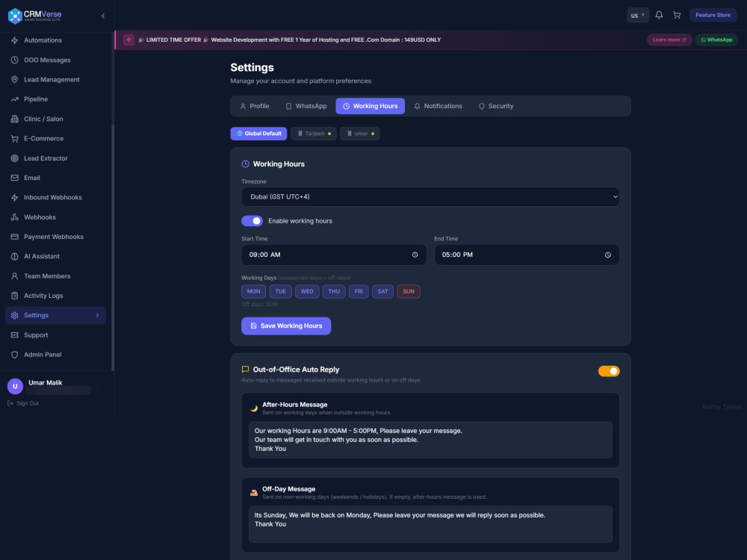Open Payment Webhooks card icon
The width and height of the screenshot is (747, 560).
click(x=15, y=237)
